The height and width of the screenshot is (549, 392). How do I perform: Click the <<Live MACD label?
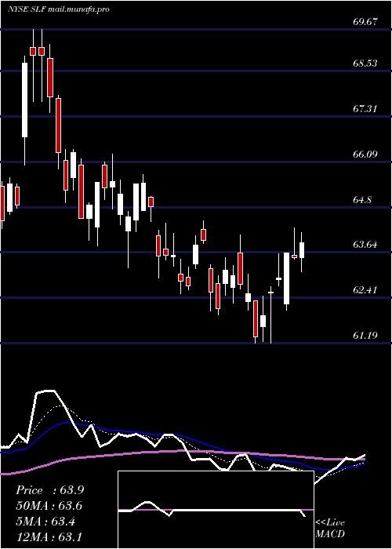click(330, 528)
